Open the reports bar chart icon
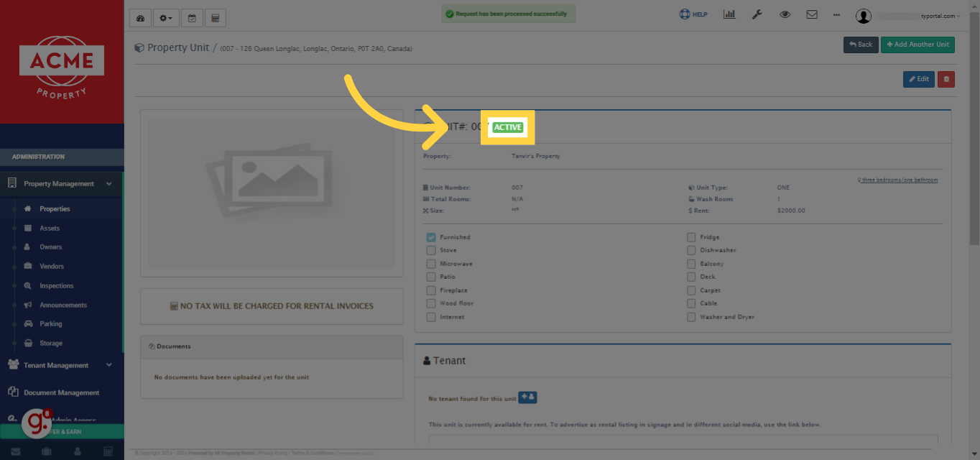 729,14
